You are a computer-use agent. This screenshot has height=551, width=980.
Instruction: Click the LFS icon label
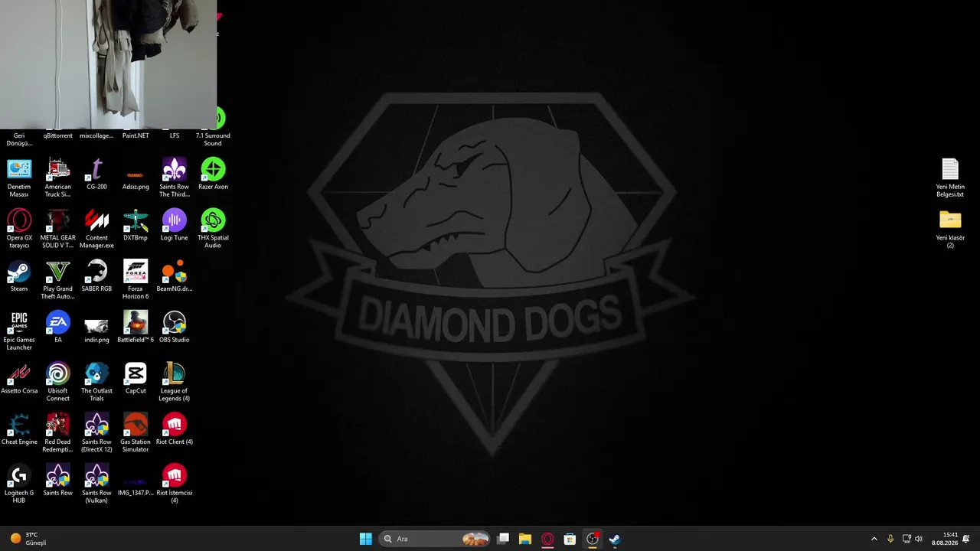(x=175, y=135)
